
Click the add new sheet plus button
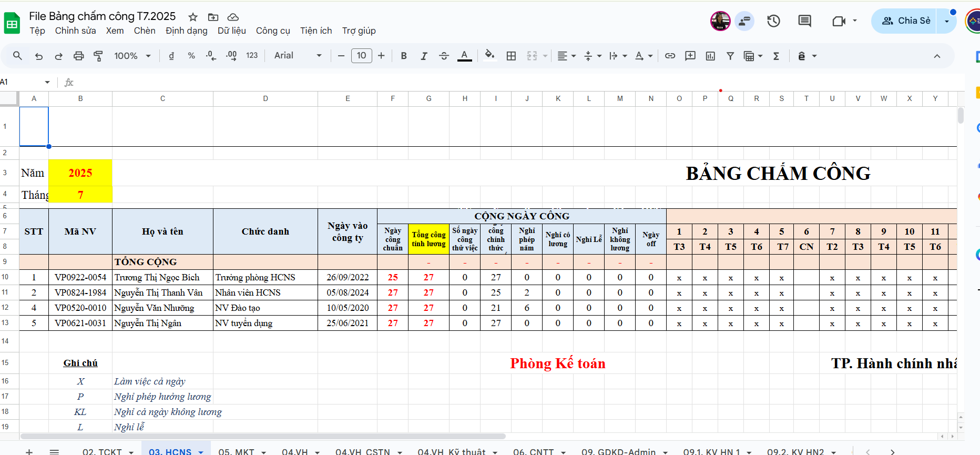click(29, 451)
